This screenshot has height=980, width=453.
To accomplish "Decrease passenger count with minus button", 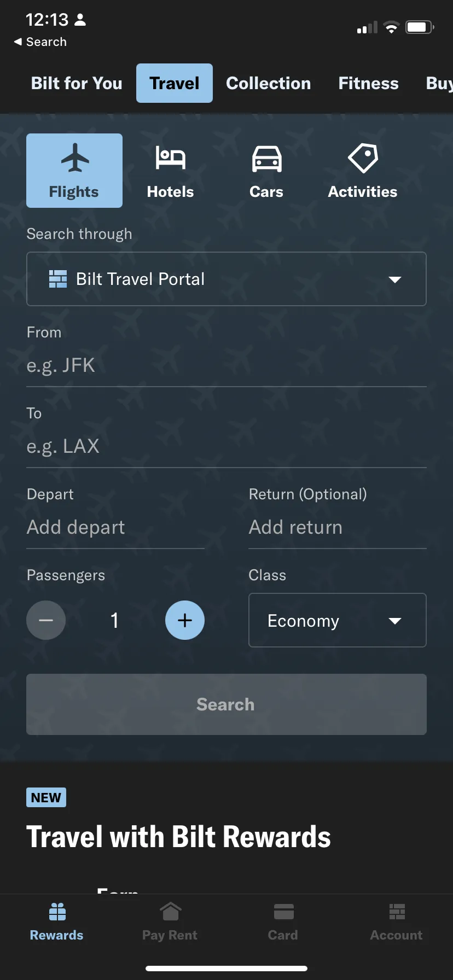I will coord(46,620).
